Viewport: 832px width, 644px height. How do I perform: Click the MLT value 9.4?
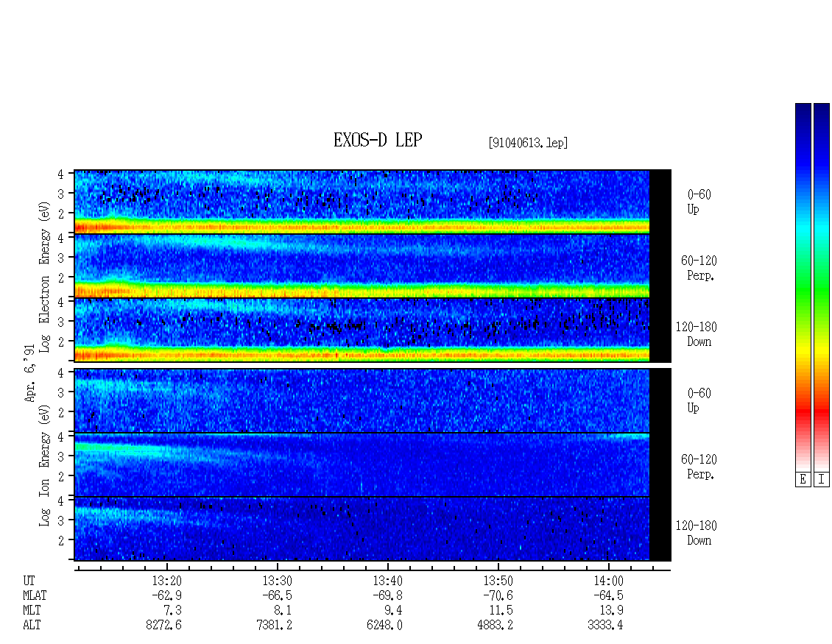click(x=393, y=611)
